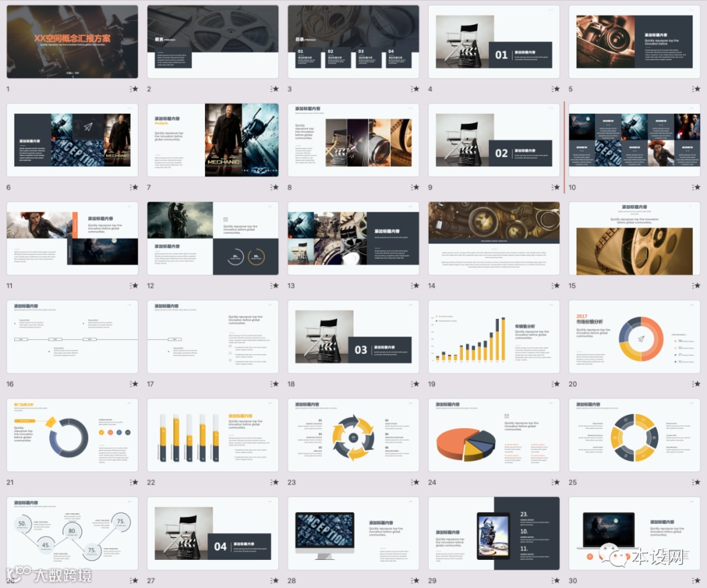Select slide 22 column bars thumbnail
707x588 pixels.
(x=213, y=435)
